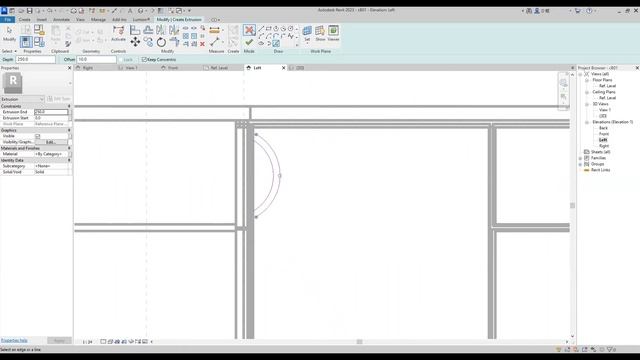Select the Copy tool in Modify panel

click(x=148, y=42)
